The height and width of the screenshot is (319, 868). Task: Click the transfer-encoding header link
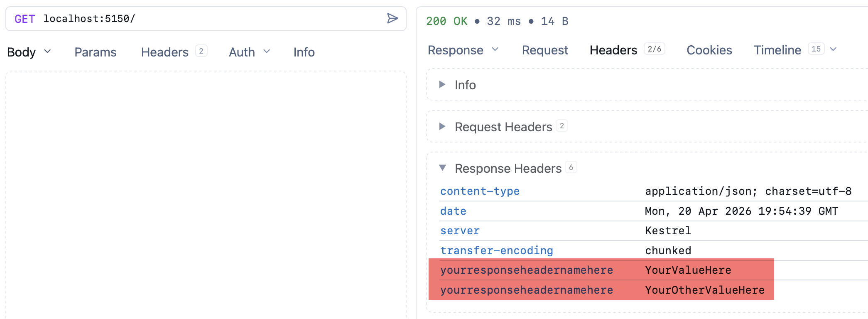497,250
